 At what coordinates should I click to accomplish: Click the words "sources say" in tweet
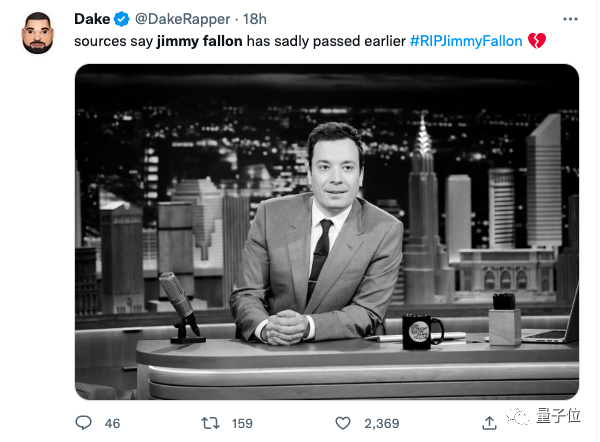(x=114, y=42)
